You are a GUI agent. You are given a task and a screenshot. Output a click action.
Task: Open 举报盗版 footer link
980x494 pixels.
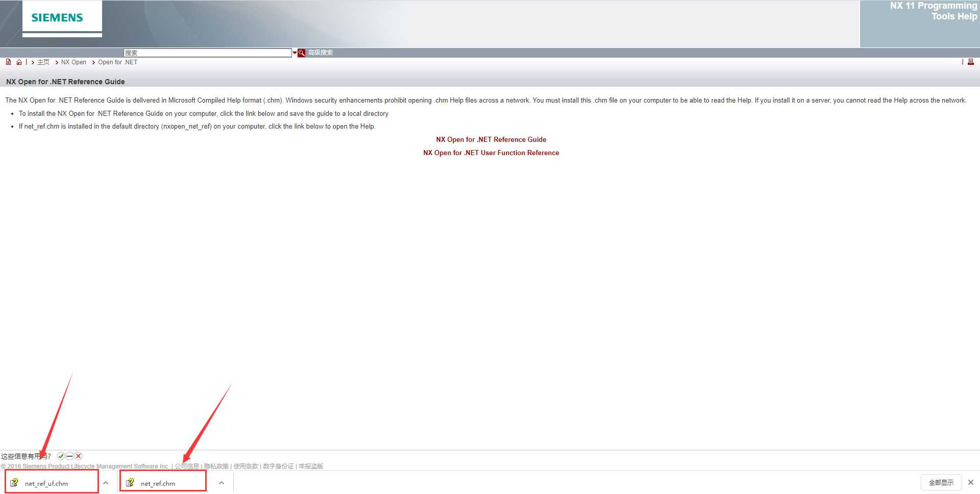[x=311, y=466]
